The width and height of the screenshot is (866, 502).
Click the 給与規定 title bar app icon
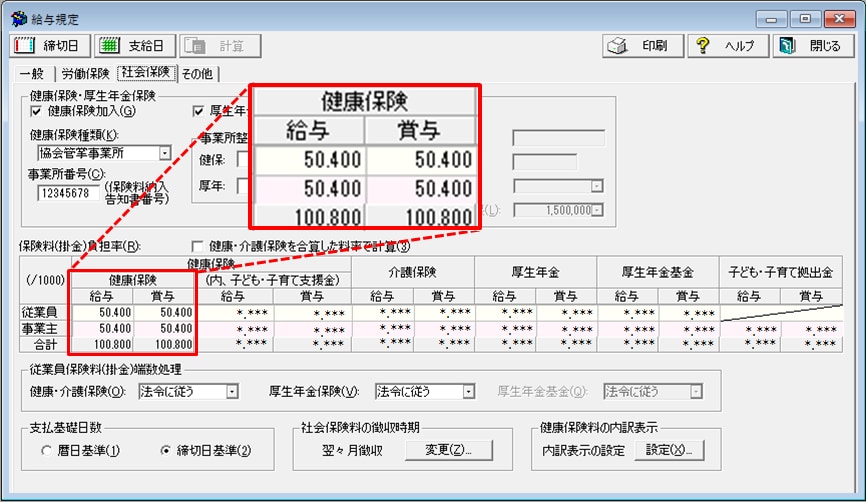pos(17,17)
